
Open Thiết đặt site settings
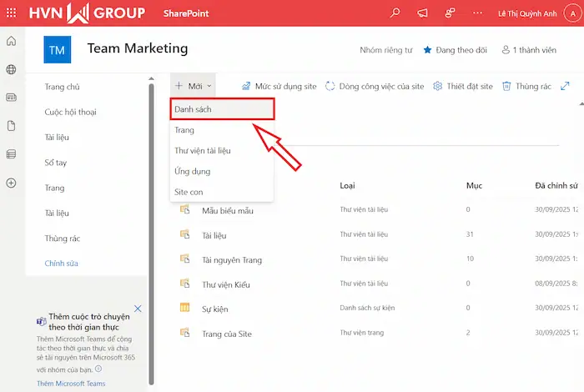coord(470,86)
